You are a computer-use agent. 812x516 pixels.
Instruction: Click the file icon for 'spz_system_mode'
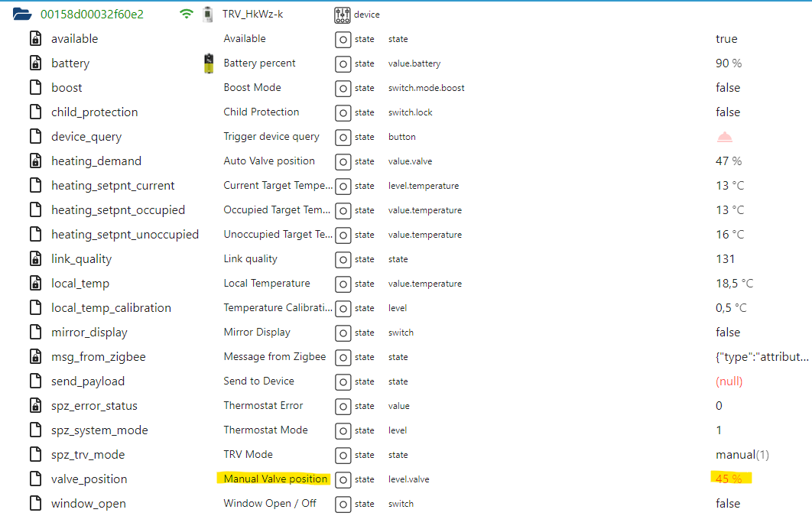[x=35, y=430]
